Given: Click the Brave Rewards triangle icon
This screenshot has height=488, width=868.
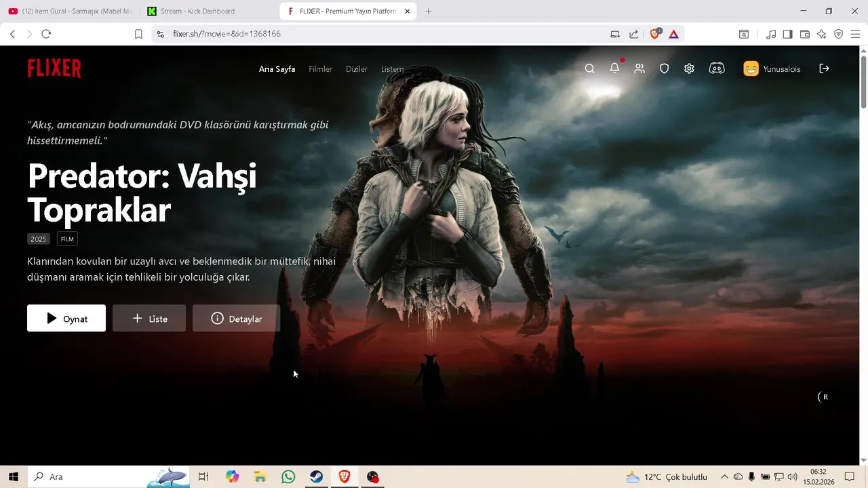Looking at the screenshot, I should (x=673, y=34).
